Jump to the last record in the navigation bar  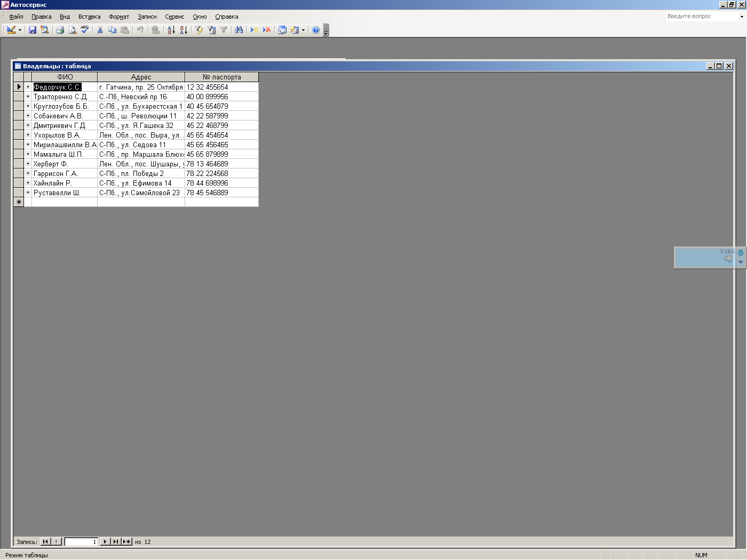(115, 542)
